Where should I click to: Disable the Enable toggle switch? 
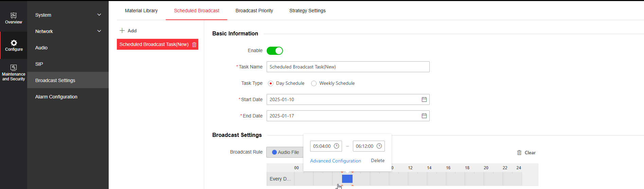[274, 51]
